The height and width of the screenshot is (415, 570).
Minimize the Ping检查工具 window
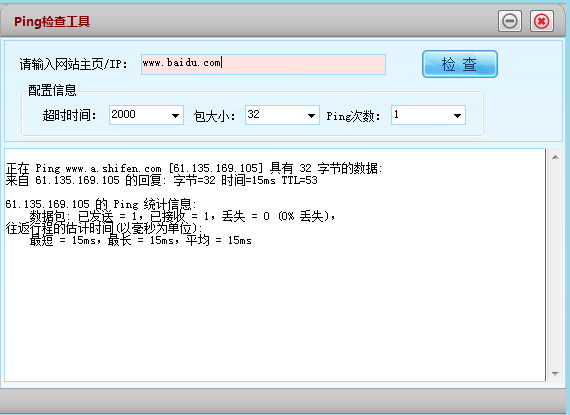pyautogui.click(x=510, y=21)
